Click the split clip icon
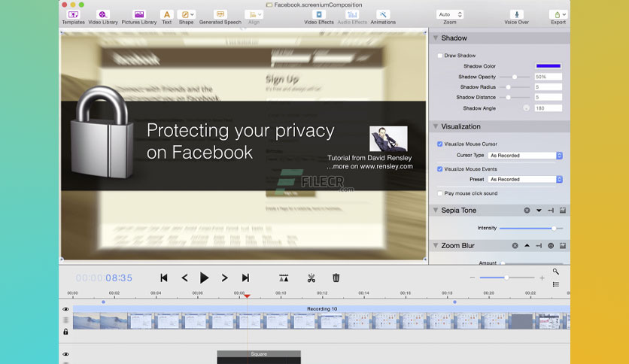 coord(284,278)
